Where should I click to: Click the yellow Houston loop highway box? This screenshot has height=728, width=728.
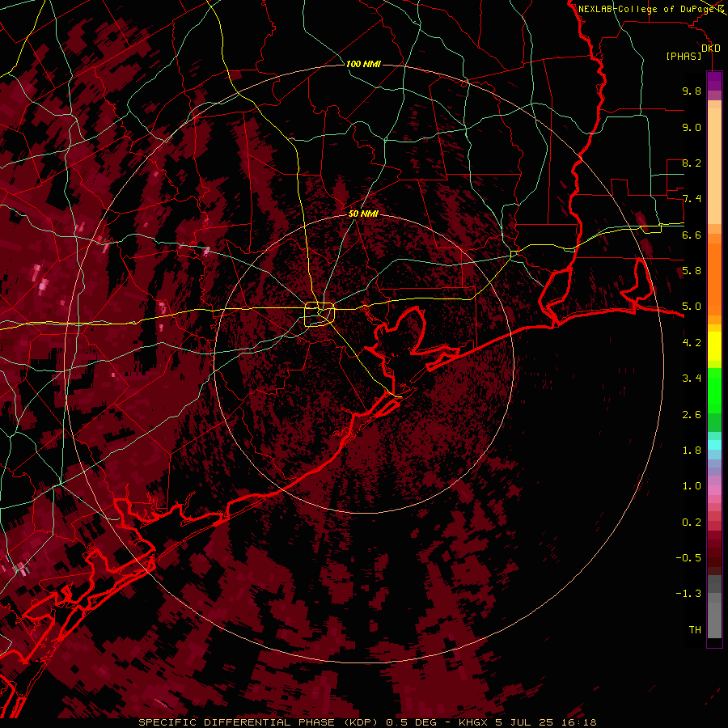tap(320, 315)
